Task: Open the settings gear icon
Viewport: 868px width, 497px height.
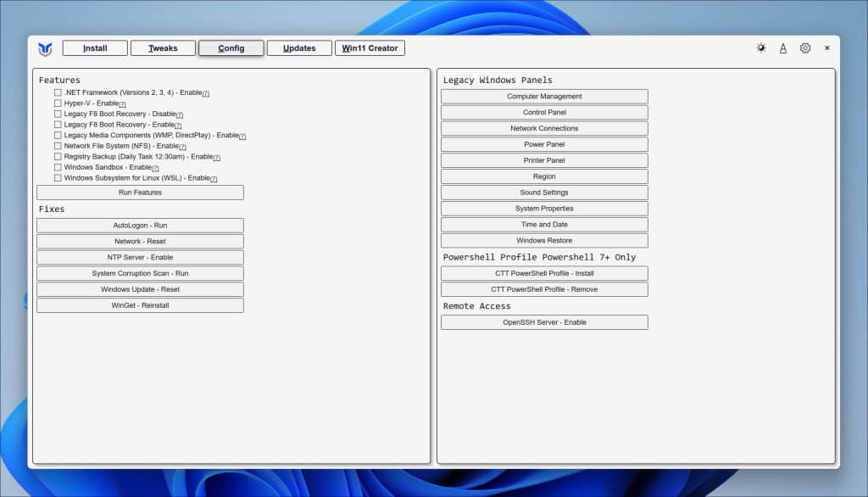Action: 805,48
